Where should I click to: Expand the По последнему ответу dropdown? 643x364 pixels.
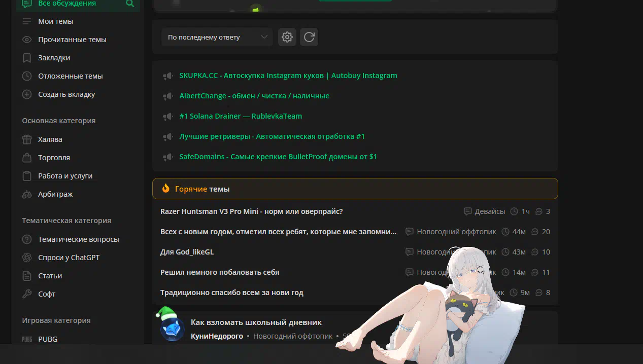[x=217, y=37]
